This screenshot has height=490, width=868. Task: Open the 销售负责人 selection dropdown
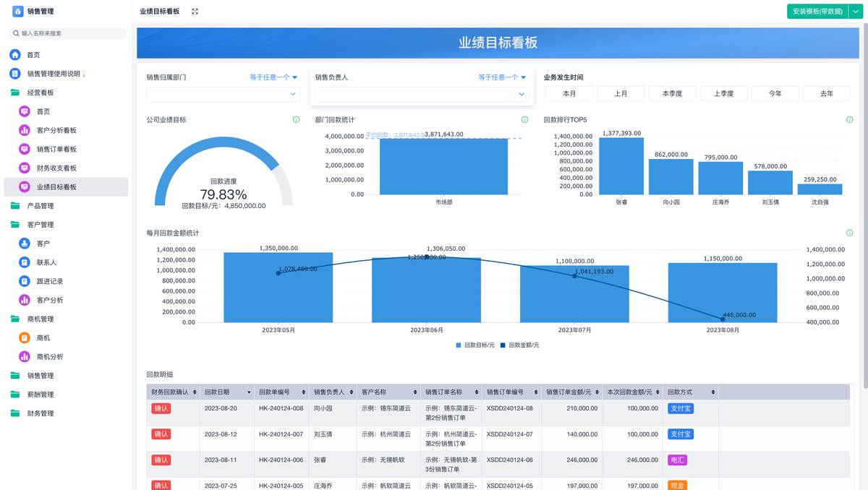pos(422,94)
